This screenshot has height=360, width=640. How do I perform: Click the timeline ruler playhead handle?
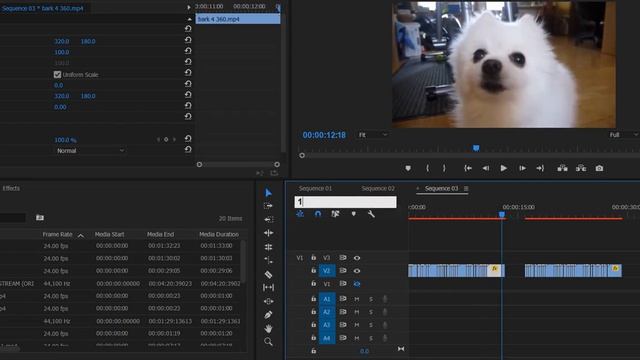tap(502, 214)
